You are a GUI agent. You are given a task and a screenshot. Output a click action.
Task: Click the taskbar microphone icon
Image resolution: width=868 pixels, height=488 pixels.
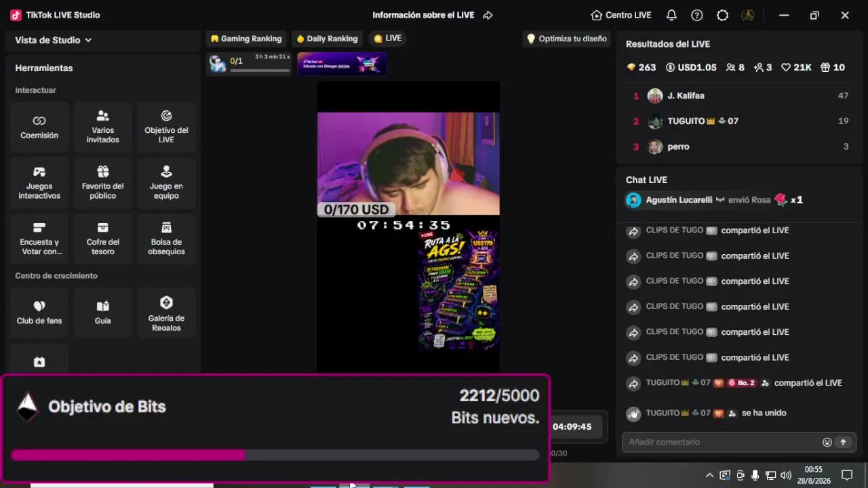(755, 475)
